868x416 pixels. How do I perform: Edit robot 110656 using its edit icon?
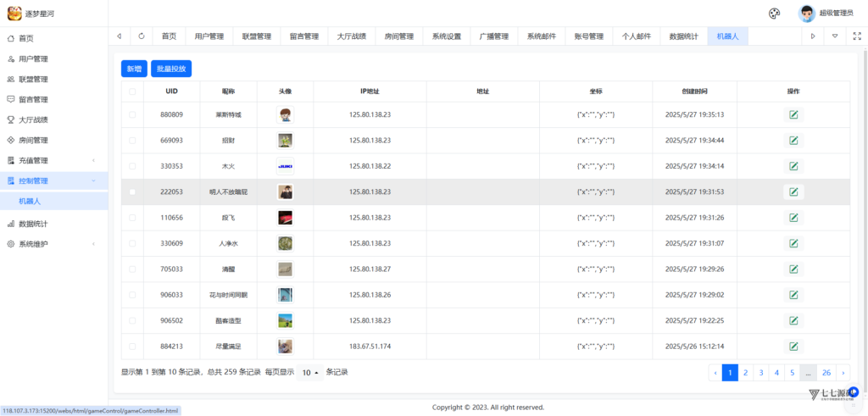(793, 218)
